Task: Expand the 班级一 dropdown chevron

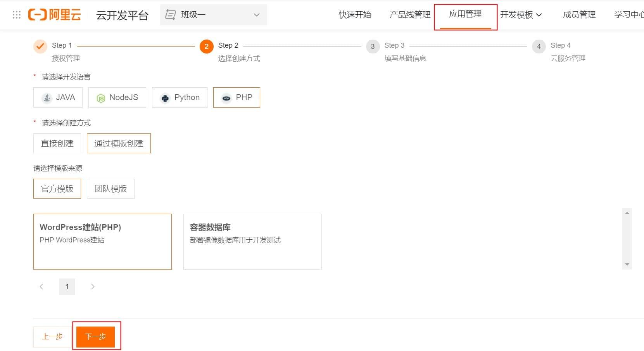Action: click(x=256, y=15)
